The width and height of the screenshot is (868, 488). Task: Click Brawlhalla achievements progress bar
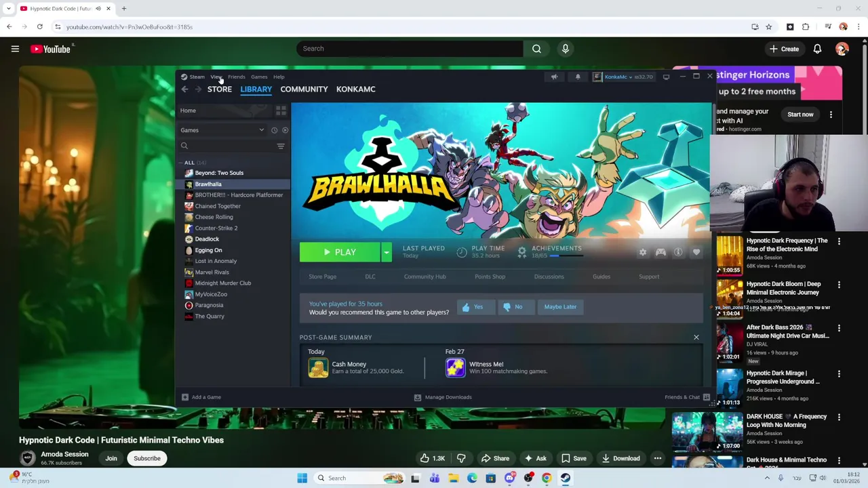click(x=566, y=256)
